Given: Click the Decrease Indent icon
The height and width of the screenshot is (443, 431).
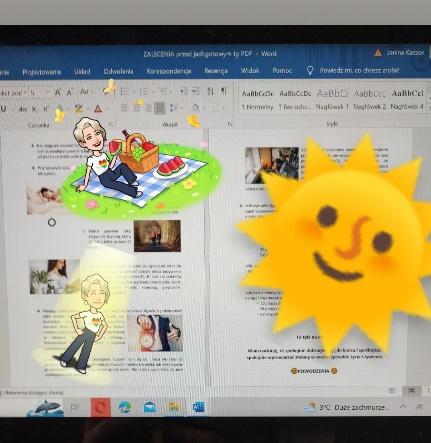Looking at the screenshot, I should point(184,91).
